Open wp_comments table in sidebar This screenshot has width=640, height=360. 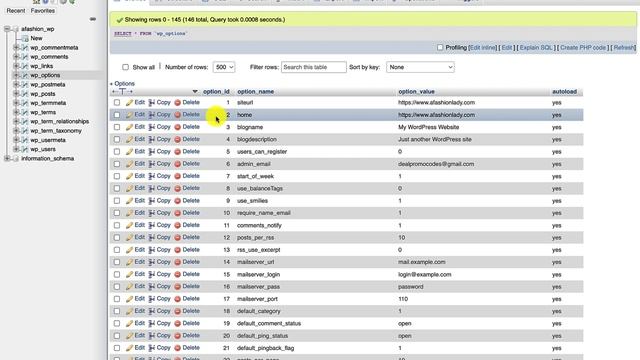(x=49, y=57)
